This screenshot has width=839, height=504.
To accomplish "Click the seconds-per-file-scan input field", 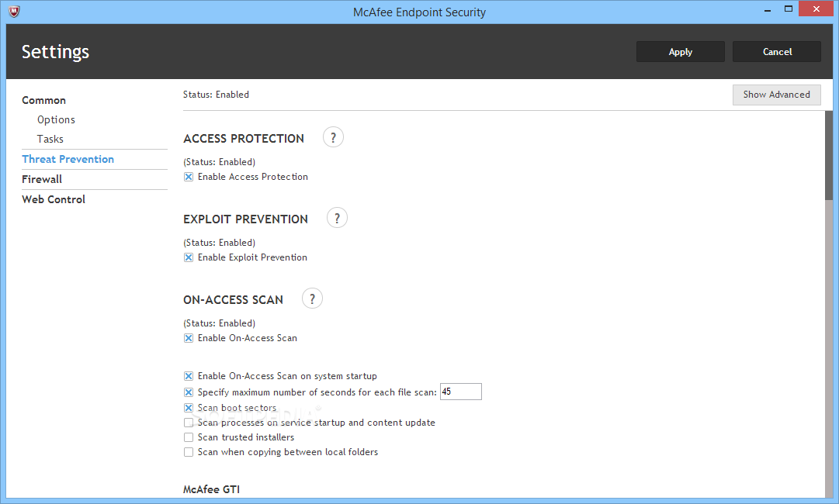I will coord(461,392).
